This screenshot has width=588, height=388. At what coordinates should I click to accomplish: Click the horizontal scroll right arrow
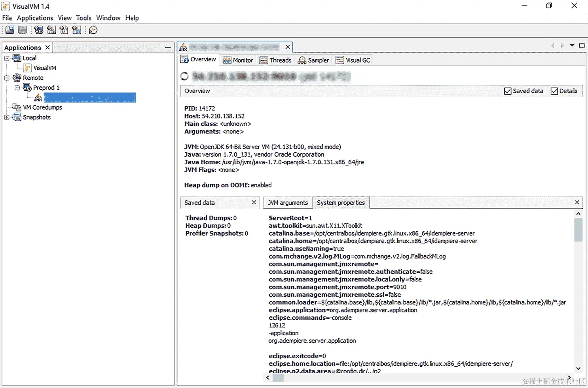[569, 378]
